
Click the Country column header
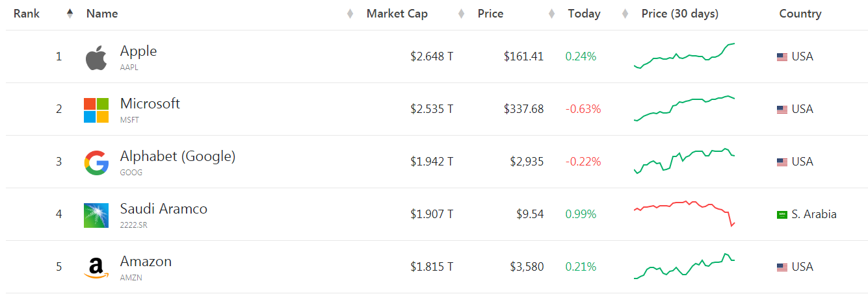point(800,14)
